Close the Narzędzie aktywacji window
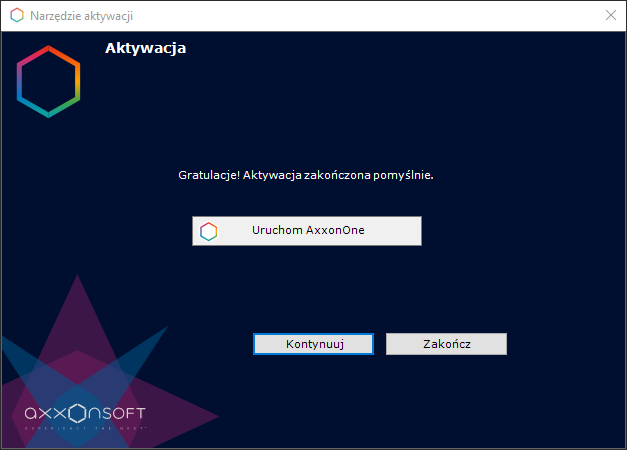The image size is (627, 450). pyautogui.click(x=611, y=15)
